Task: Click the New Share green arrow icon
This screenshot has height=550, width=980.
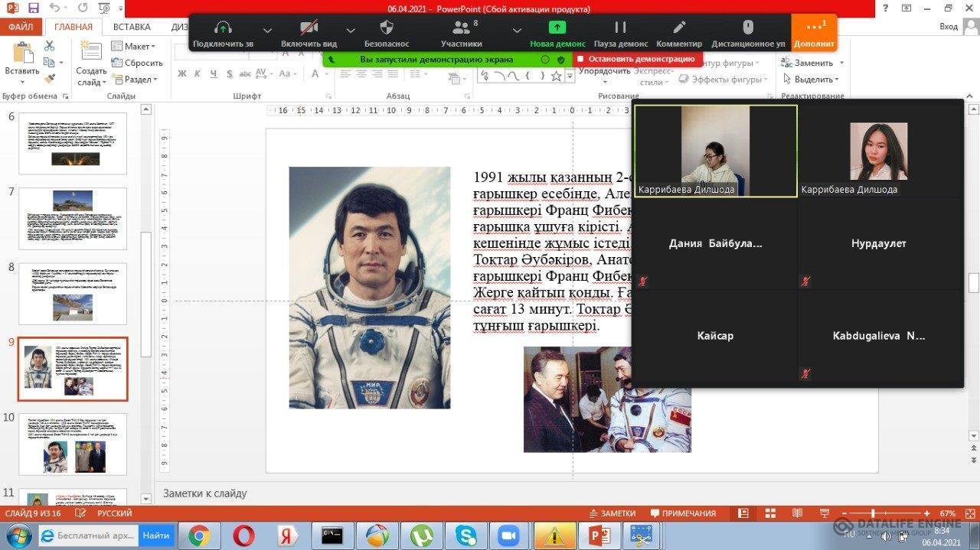Action: point(557,28)
